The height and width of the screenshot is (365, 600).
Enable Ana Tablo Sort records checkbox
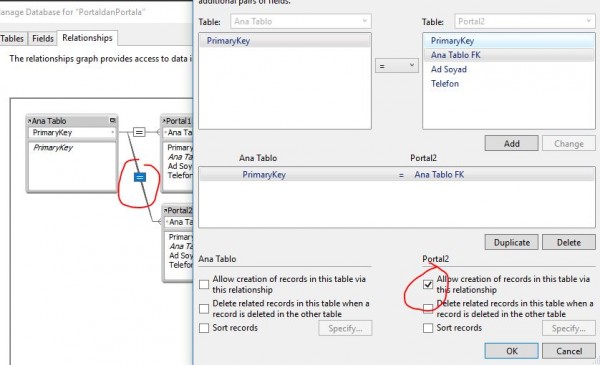click(x=204, y=328)
